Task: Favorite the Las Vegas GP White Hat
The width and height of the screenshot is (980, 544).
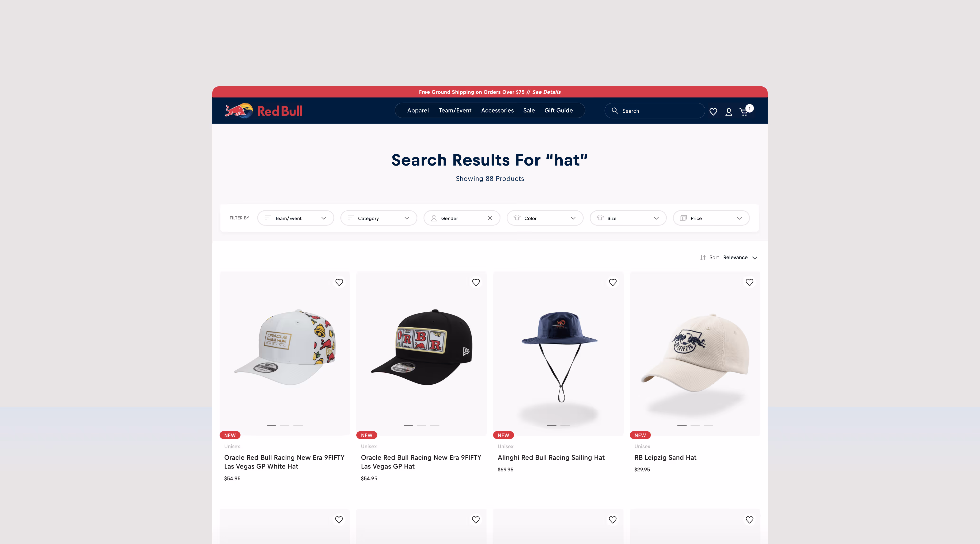Action: coord(339,282)
